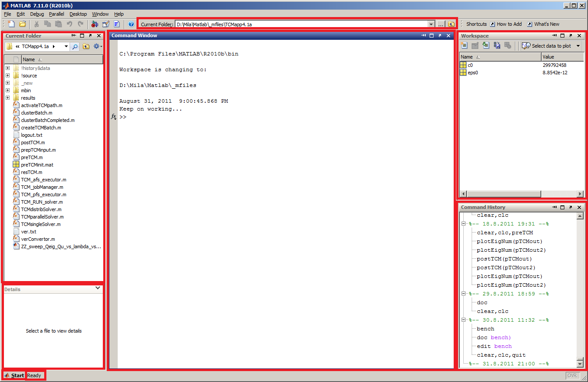Screen dimensions: 588x382
Task: Click the What's New shortcut
Action: coord(543,24)
